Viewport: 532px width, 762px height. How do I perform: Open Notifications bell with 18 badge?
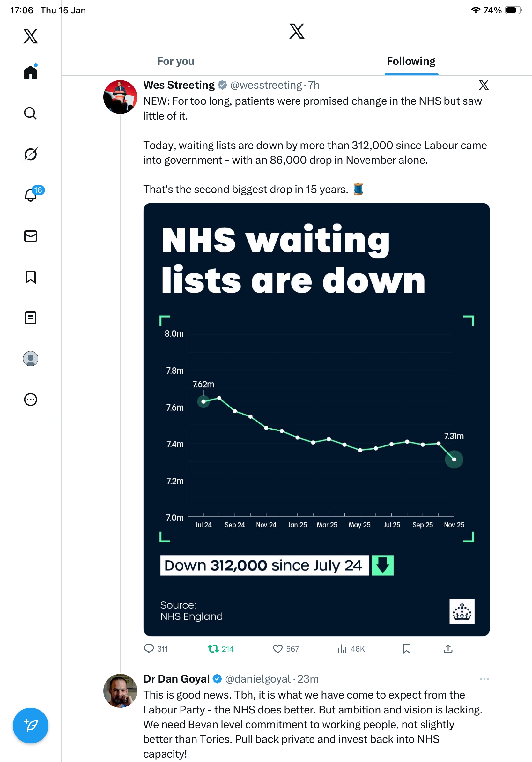pyautogui.click(x=31, y=195)
